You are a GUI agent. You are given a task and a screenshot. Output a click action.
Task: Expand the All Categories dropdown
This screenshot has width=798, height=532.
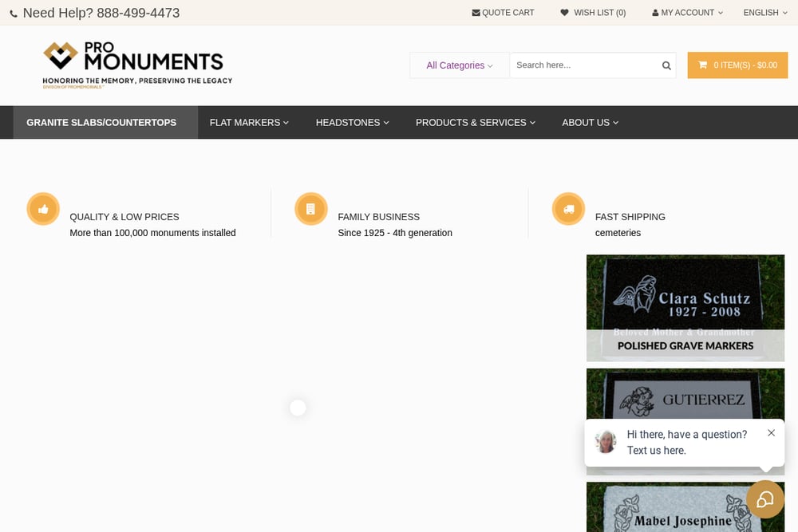(460, 65)
